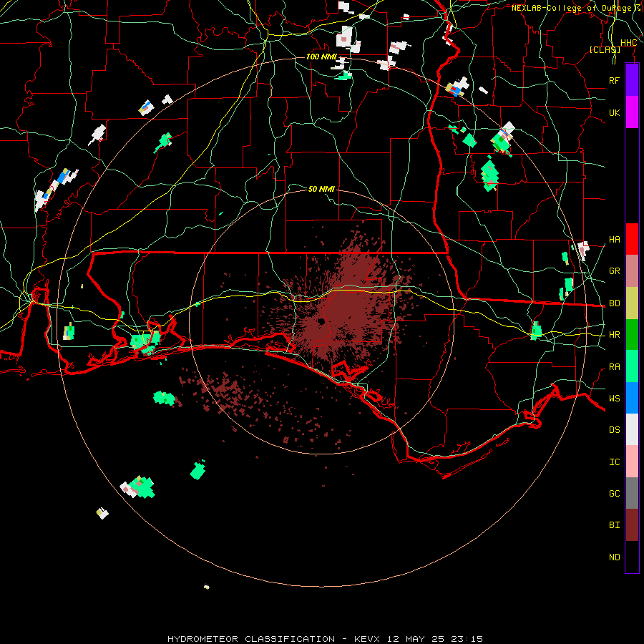Click the "50 NMI" range ring label

click(x=321, y=189)
